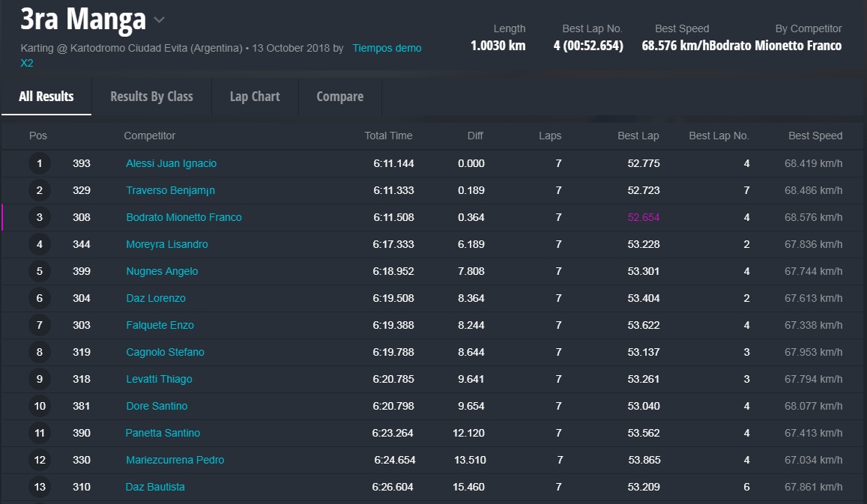View Cagnolo Stefano's details
The image size is (867, 504).
coord(165,352)
